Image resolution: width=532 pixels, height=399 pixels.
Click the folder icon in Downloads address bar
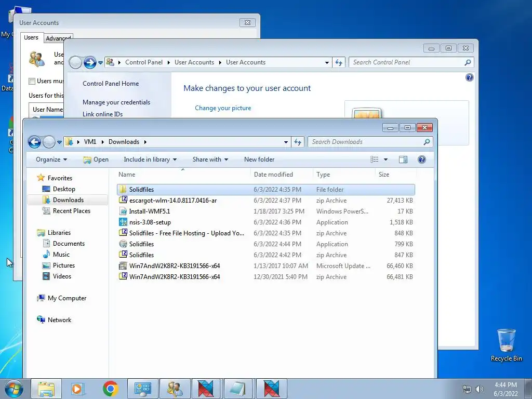tap(69, 142)
